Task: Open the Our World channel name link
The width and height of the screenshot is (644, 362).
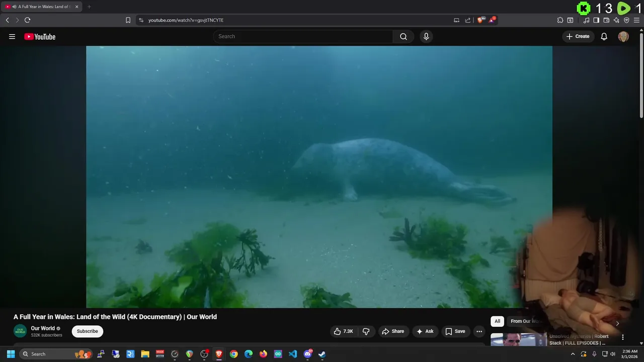Action: coord(43,328)
